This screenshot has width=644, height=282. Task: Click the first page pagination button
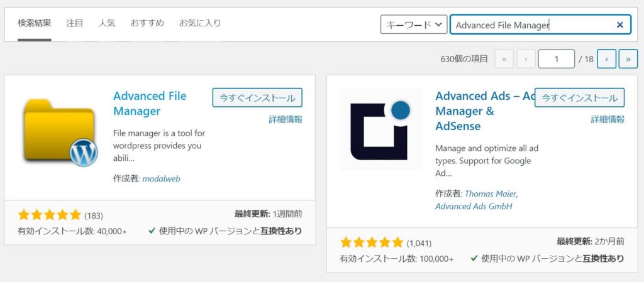click(x=504, y=59)
